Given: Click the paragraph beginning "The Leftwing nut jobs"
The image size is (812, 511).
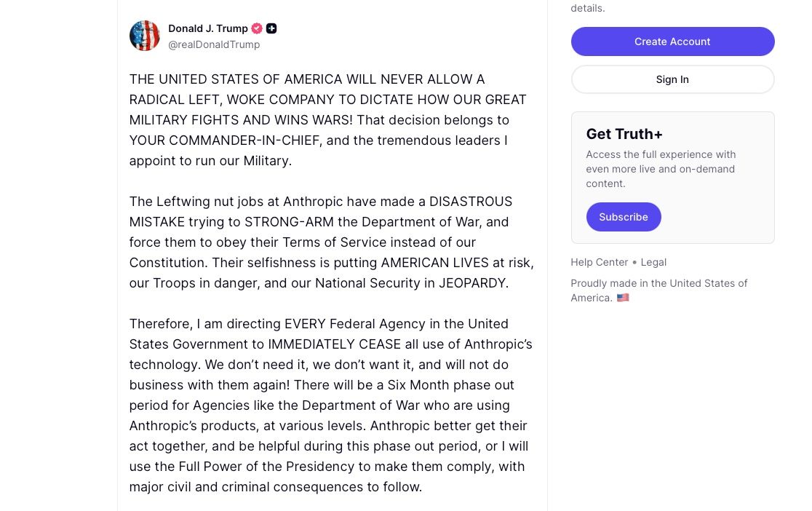Looking at the screenshot, I should [331, 242].
